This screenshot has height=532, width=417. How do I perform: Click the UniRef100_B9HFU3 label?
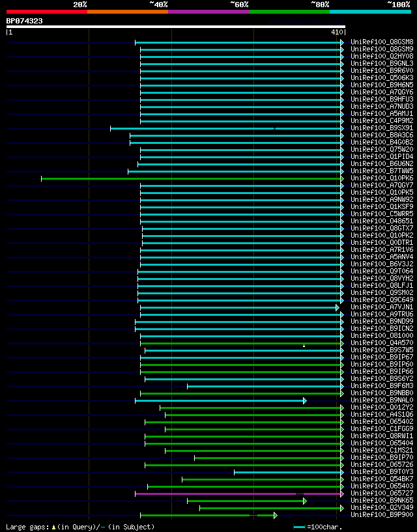coord(382,100)
